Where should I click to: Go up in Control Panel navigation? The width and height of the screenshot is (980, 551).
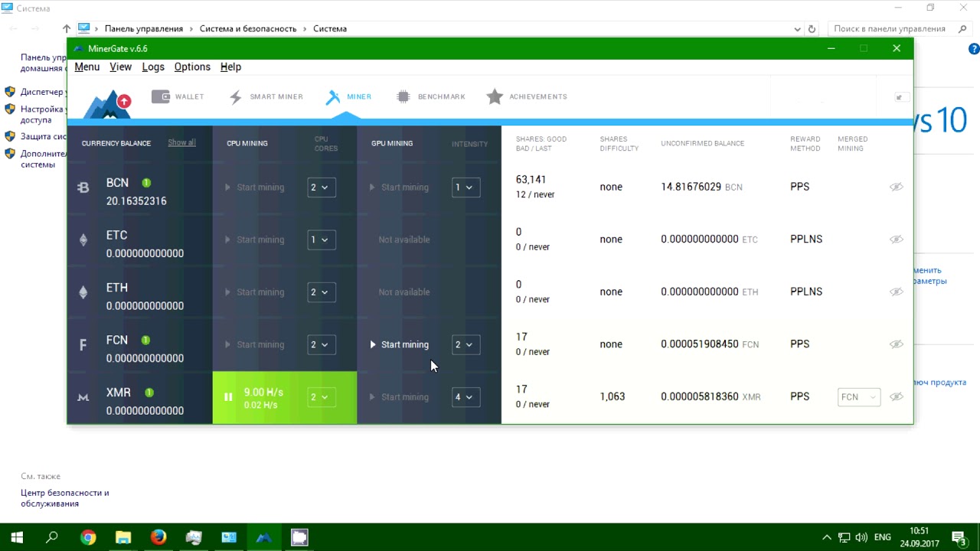click(67, 29)
